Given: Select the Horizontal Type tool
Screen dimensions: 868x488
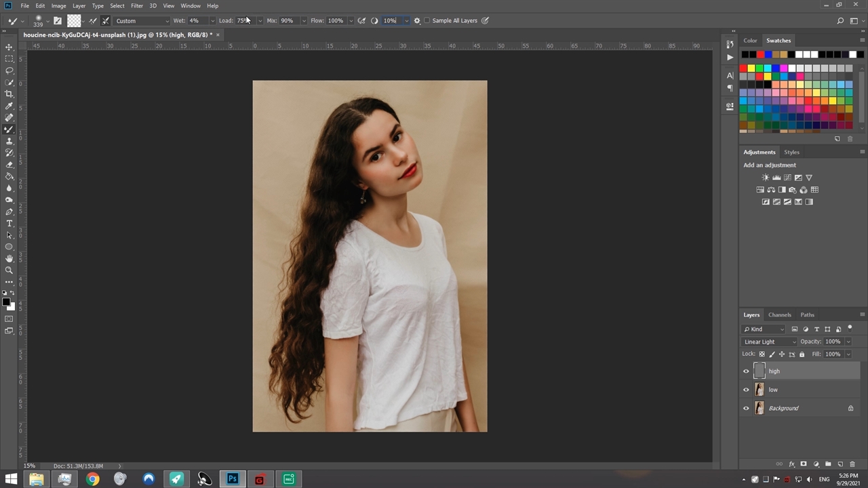Looking at the screenshot, I should tap(9, 223).
